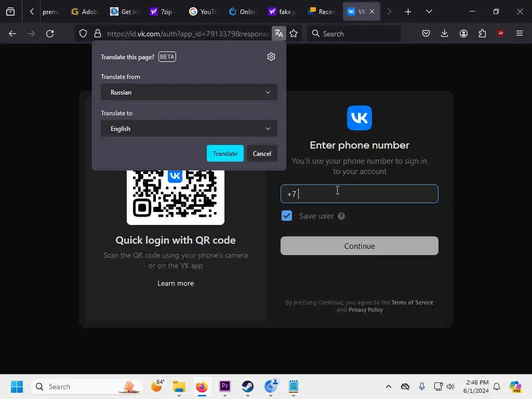
Task: Open the Privacy Policy link
Action: (x=365, y=310)
